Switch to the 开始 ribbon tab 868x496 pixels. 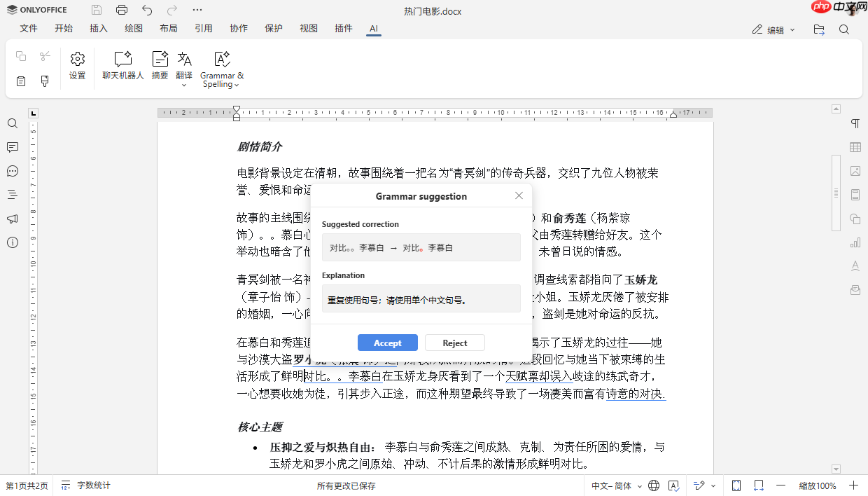64,29
